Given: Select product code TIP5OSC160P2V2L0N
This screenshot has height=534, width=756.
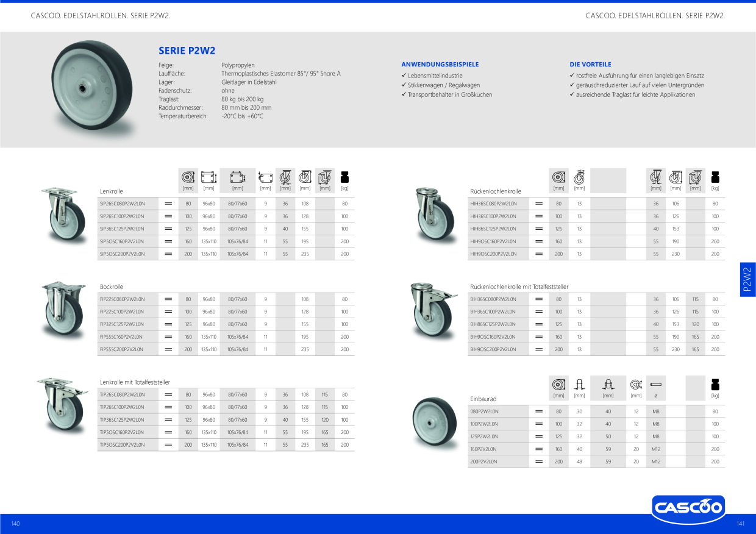Looking at the screenshot, I should pos(122,432).
